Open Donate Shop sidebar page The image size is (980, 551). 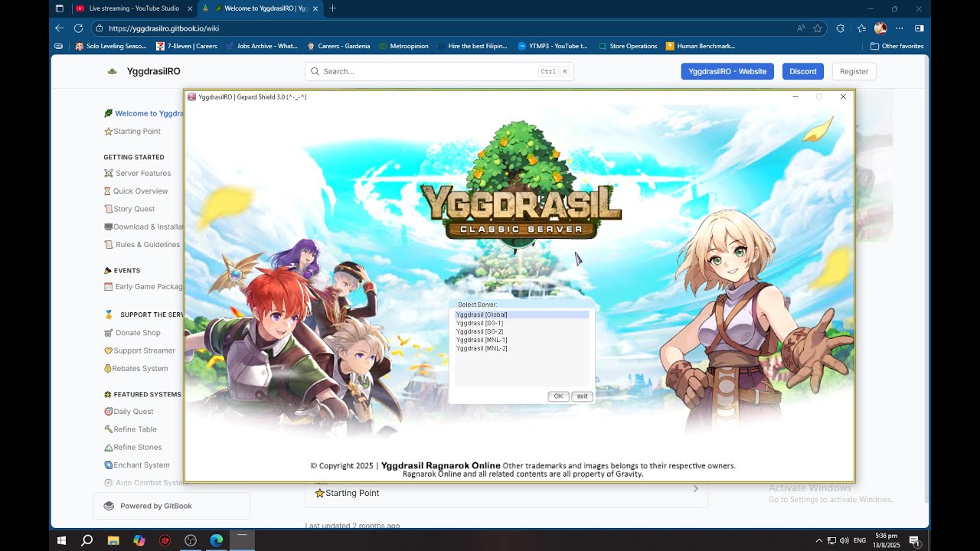click(x=132, y=332)
